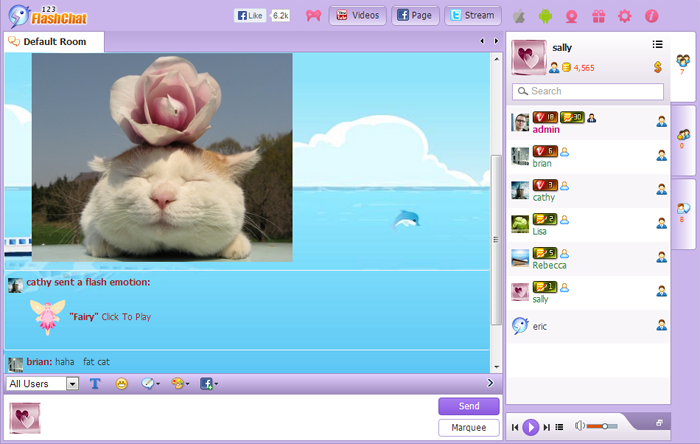Expand the toolbar with right chevron

(x=490, y=383)
